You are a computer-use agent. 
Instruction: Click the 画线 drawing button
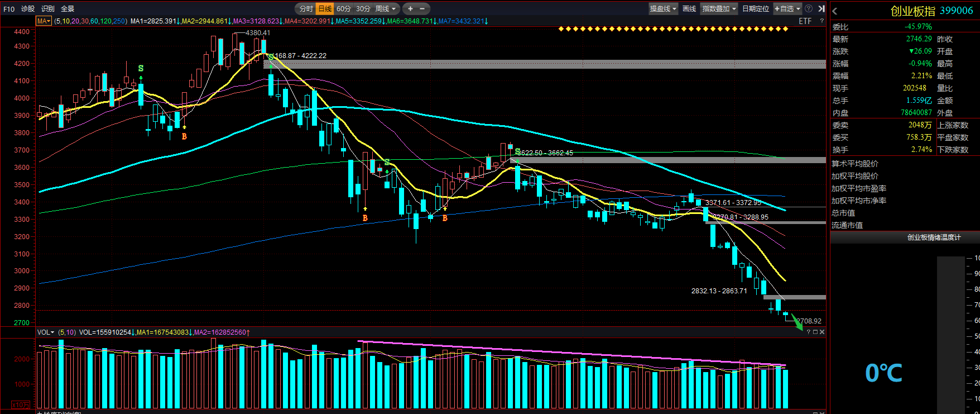[x=689, y=9]
